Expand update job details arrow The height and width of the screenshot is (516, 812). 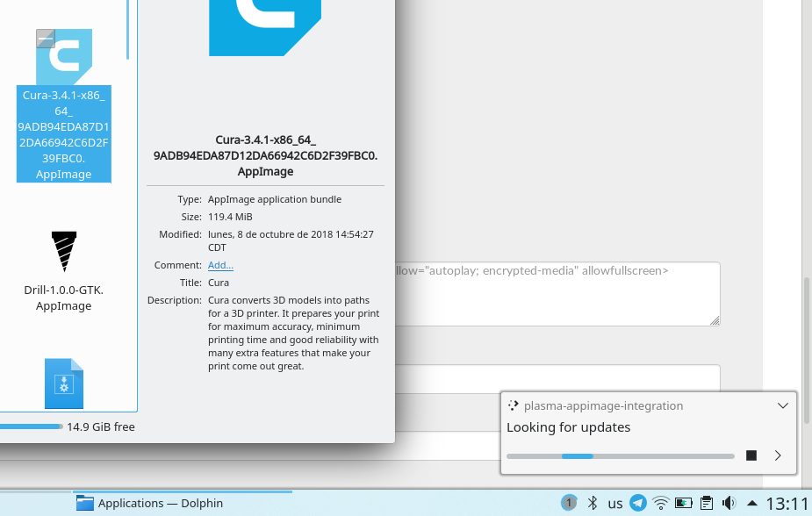778,455
